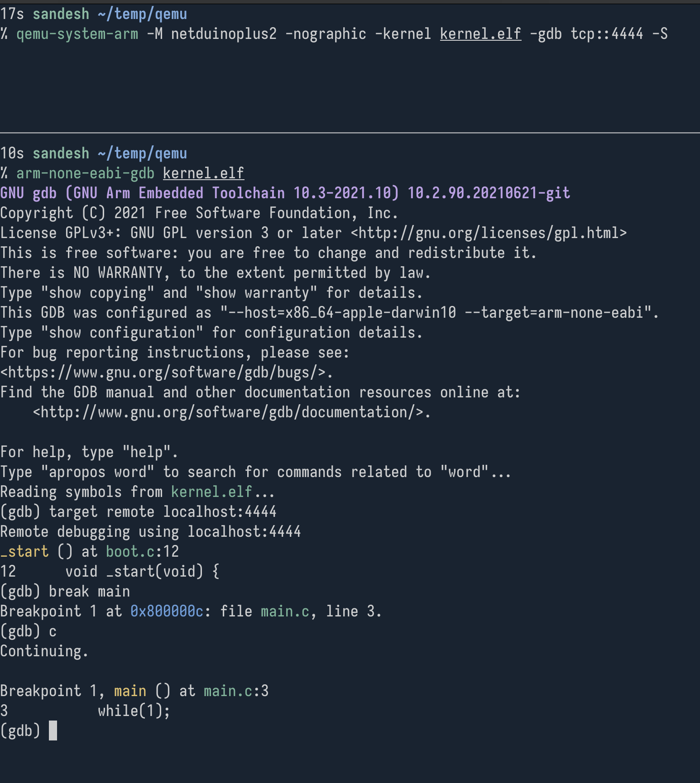Click 'main.c' in Breakpoint 1 at line
This screenshot has width=700, height=783.
click(285, 611)
